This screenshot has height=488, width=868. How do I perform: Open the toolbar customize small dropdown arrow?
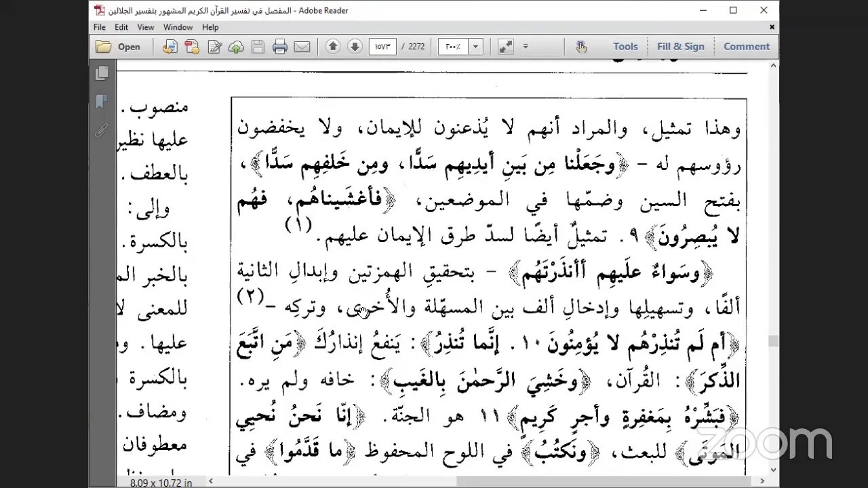(x=526, y=47)
